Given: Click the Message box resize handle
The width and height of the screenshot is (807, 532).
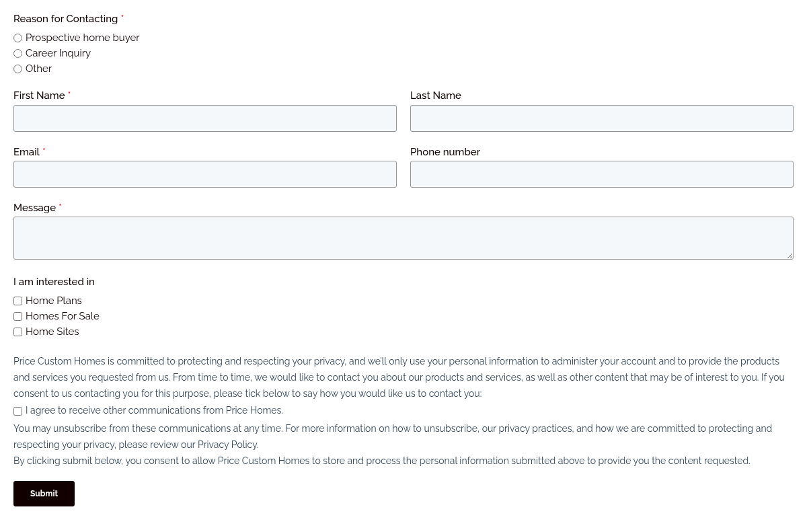Looking at the screenshot, I should tap(790, 256).
